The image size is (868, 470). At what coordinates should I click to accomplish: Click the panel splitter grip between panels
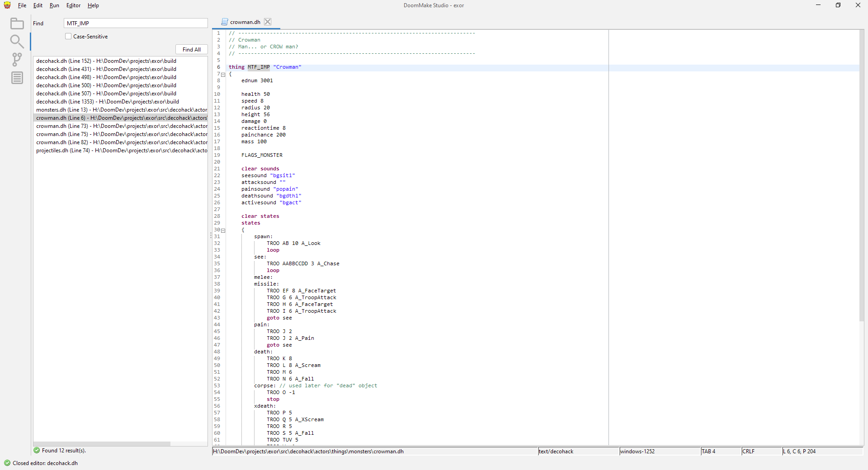tap(210, 235)
